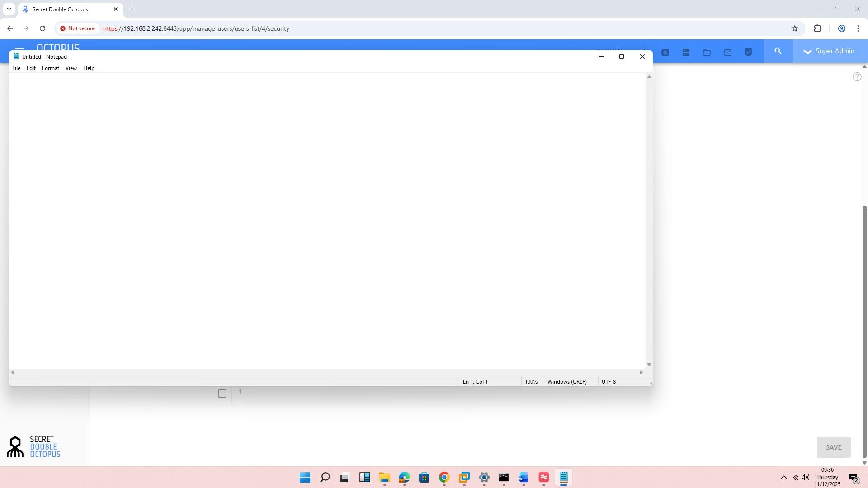868x488 pixels.
Task: Open the shield security icon in the toolbar
Action: coord(748,51)
